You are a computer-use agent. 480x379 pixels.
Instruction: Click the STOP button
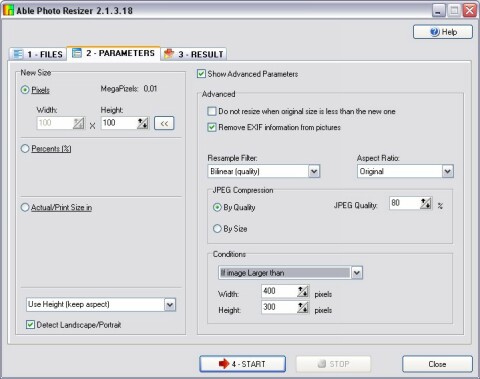pyautogui.click(x=333, y=364)
